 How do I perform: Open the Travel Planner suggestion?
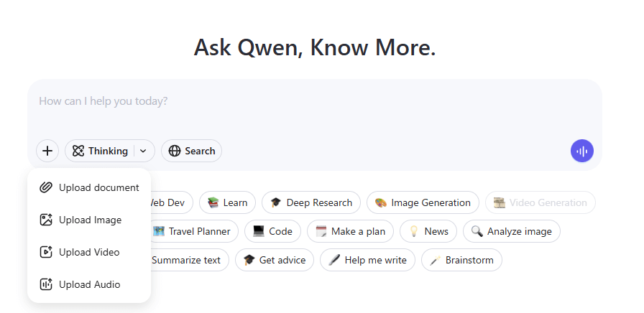click(x=194, y=231)
